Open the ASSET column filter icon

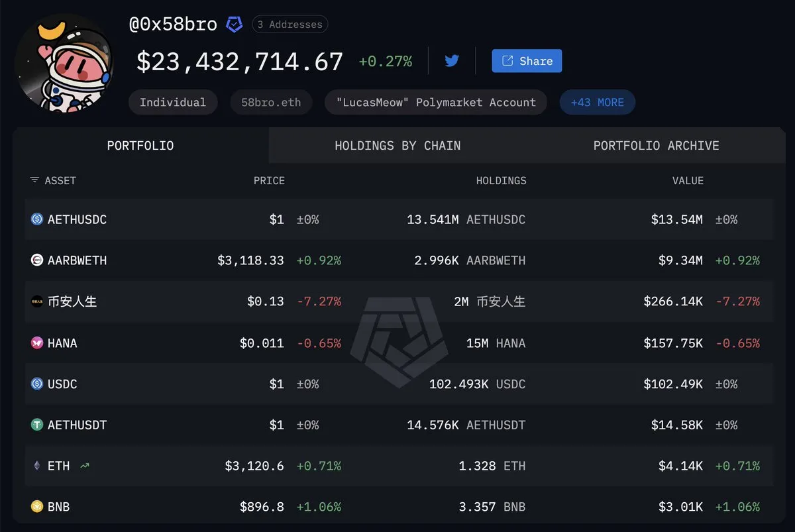click(x=34, y=180)
